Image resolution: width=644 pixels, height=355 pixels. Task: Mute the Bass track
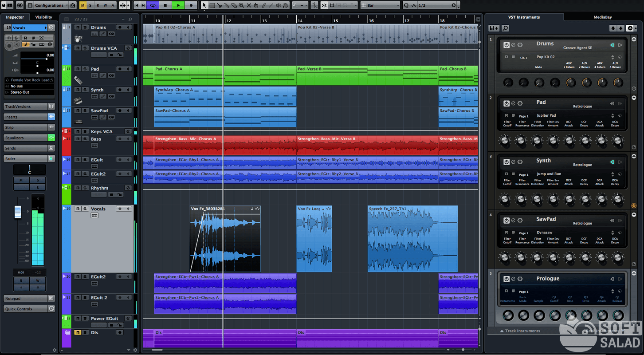click(x=78, y=139)
